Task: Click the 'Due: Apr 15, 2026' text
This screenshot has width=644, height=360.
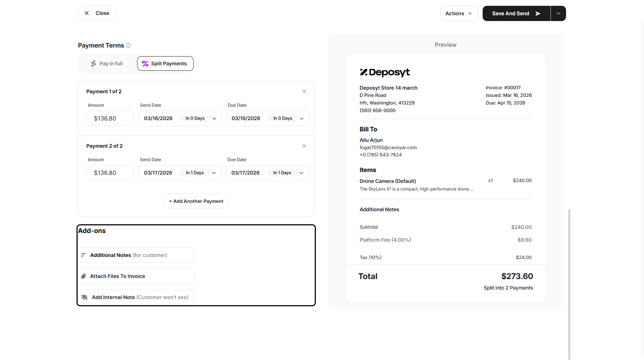Action: [x=505, y=103]
